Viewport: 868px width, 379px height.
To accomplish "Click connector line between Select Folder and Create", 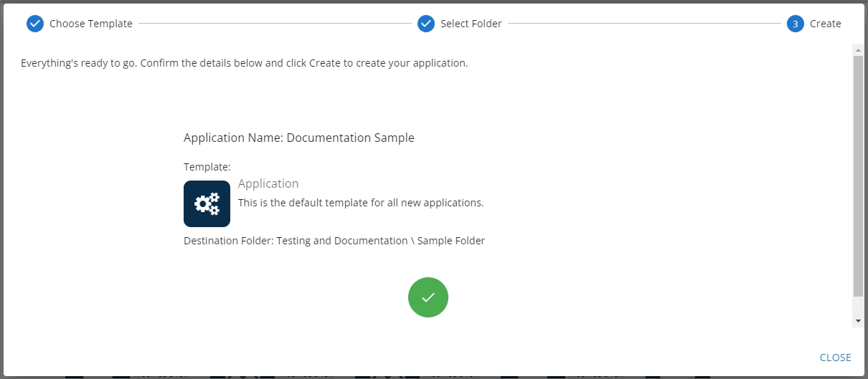I will coord(644,24).
